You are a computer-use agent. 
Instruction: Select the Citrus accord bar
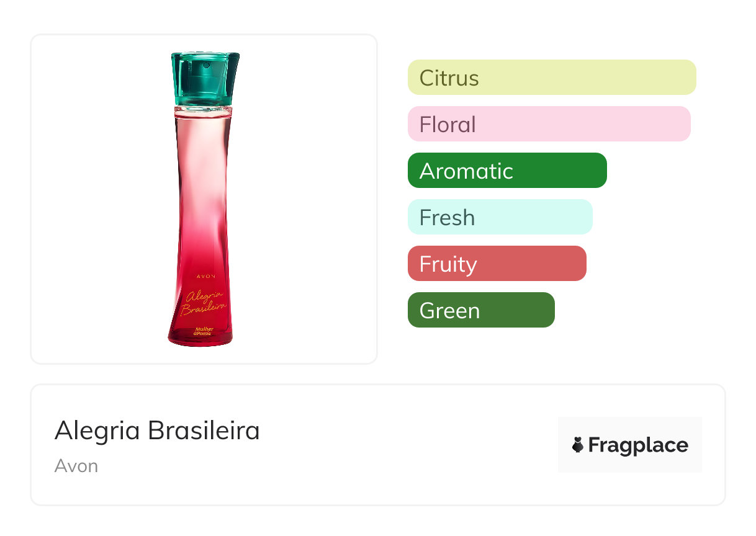pyautogui.click(x=551, y=78)
